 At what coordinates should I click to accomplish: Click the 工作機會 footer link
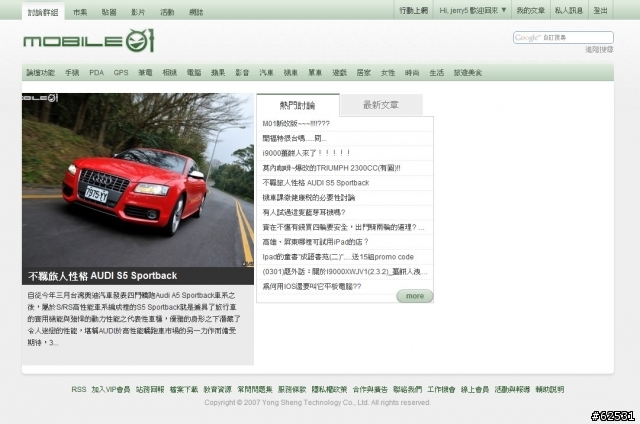click(x=441, y=389)
